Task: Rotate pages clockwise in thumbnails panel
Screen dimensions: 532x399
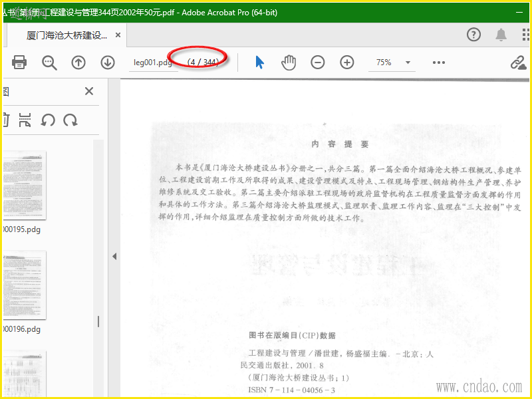Action: point(70,120)
